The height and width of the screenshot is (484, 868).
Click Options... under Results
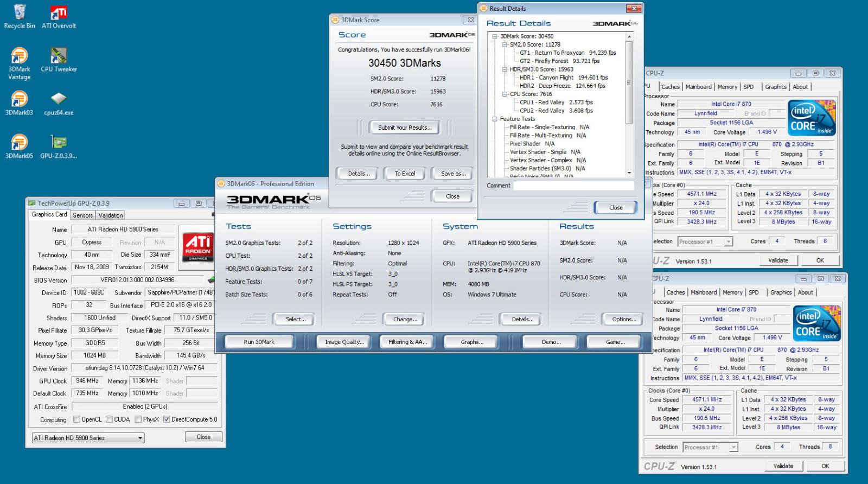click(x=624, y=319)
